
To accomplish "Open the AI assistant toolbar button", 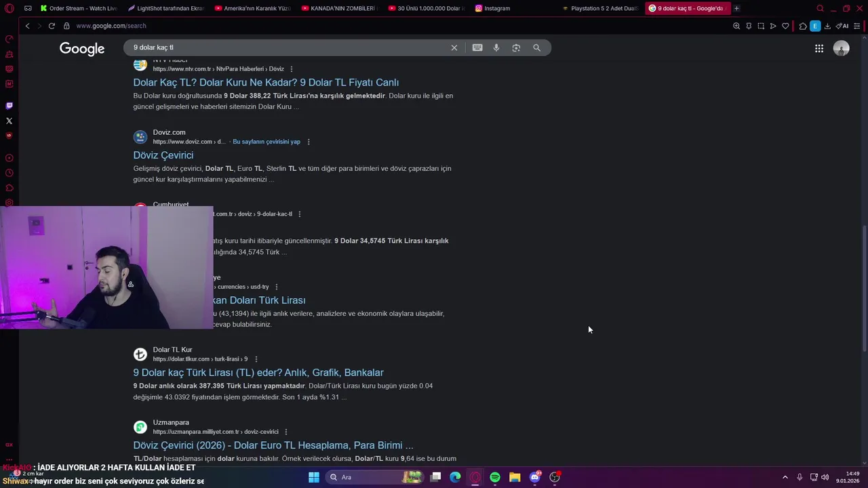I will click(x=842, y=26).
